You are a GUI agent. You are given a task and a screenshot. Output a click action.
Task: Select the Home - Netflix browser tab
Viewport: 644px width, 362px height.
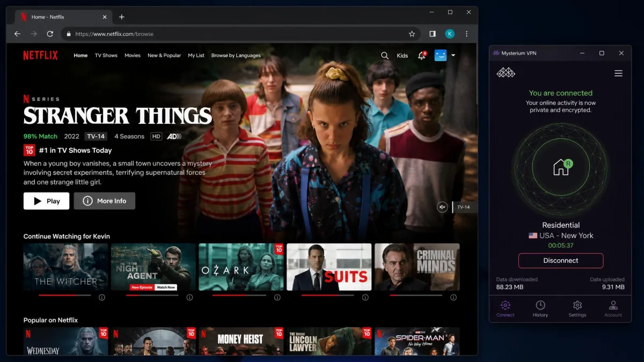click(63, 17)
